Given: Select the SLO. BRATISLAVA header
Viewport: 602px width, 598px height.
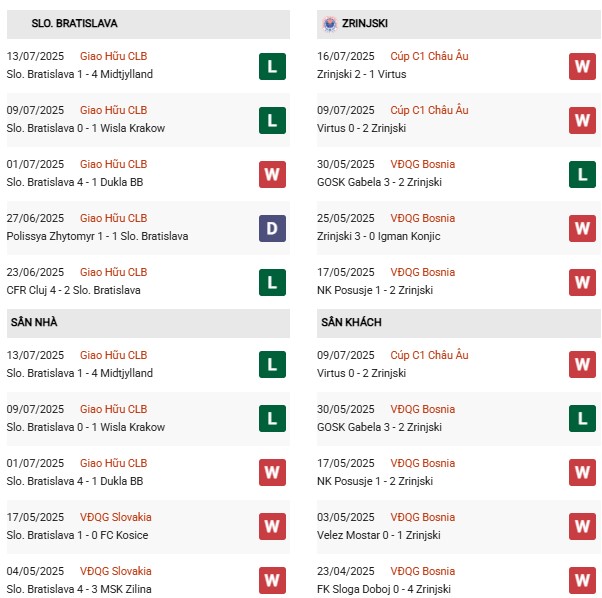Looking at the screenshot, I should pyautogui.click(x=148, y=24).
